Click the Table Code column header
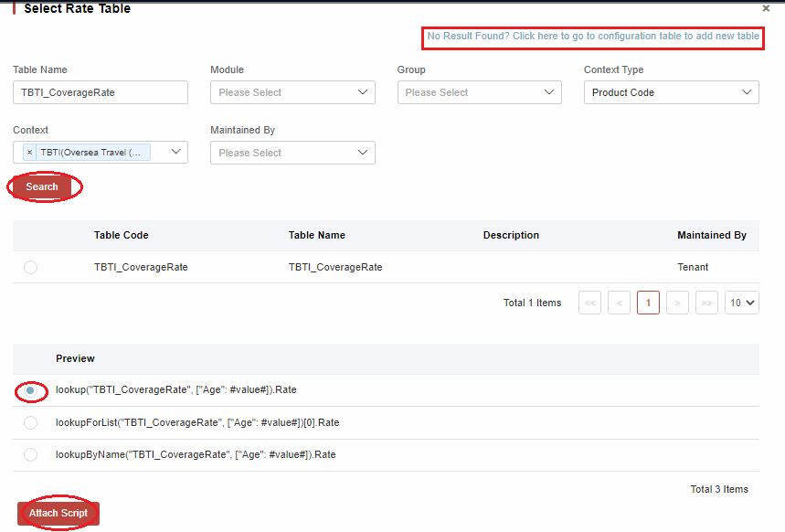This screenshot has width=785, height=532. tap(122, 236)
